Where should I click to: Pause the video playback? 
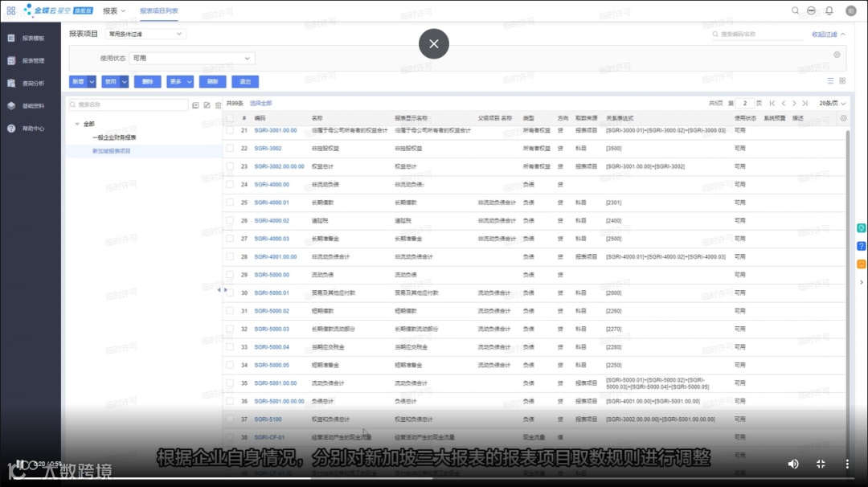click(19, 464)
